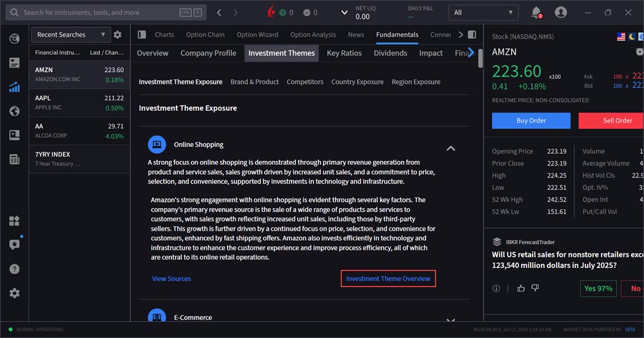Click the fundamentals panel vertical scrollbar

tap(480, 58)
